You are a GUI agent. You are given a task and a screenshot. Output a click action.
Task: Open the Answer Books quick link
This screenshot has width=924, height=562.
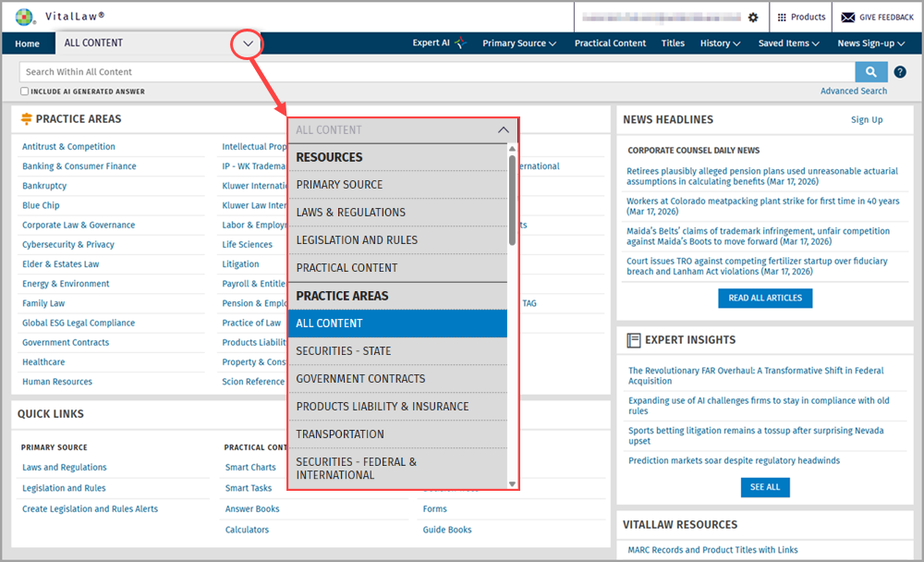(252, 509)
